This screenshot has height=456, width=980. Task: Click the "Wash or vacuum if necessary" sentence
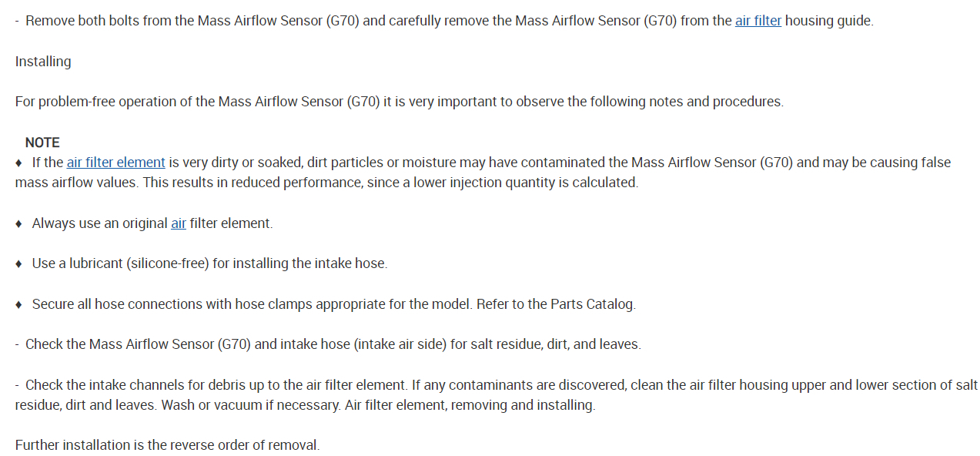point(249,405)
